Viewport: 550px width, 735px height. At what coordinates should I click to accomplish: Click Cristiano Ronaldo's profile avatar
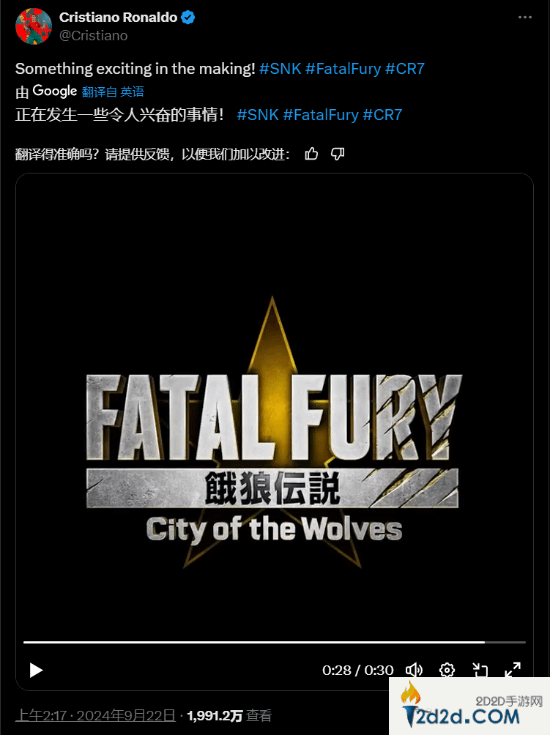tap(33, 26)
